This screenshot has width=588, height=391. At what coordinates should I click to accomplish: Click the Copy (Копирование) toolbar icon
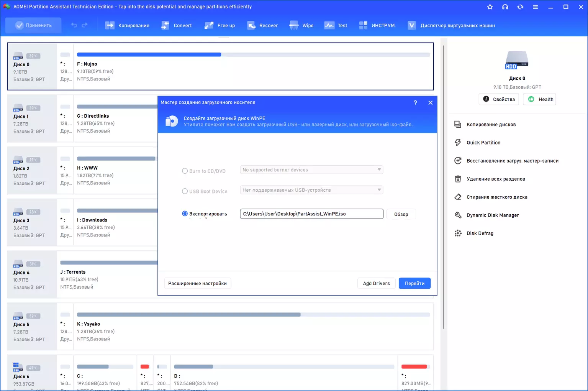pyautogui.click(x=110, y=25)
